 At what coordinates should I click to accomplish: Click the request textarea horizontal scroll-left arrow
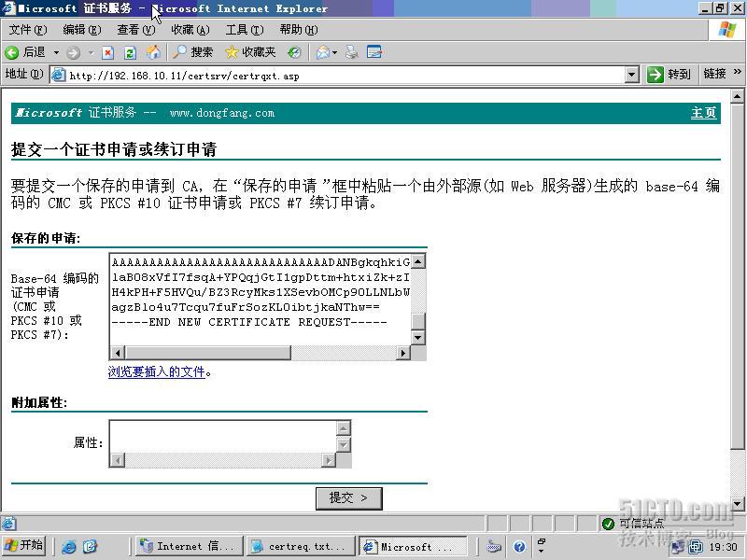[x=118, y=353]
